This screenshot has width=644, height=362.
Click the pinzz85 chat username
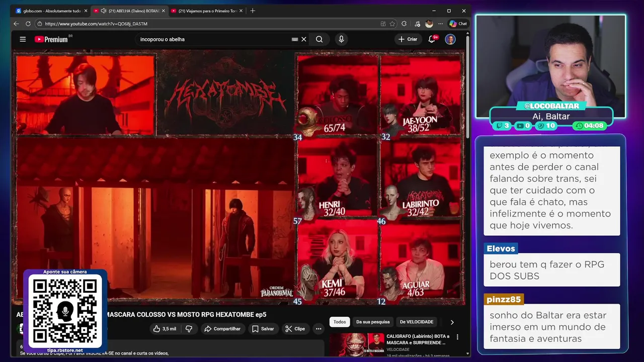(504, 299)
